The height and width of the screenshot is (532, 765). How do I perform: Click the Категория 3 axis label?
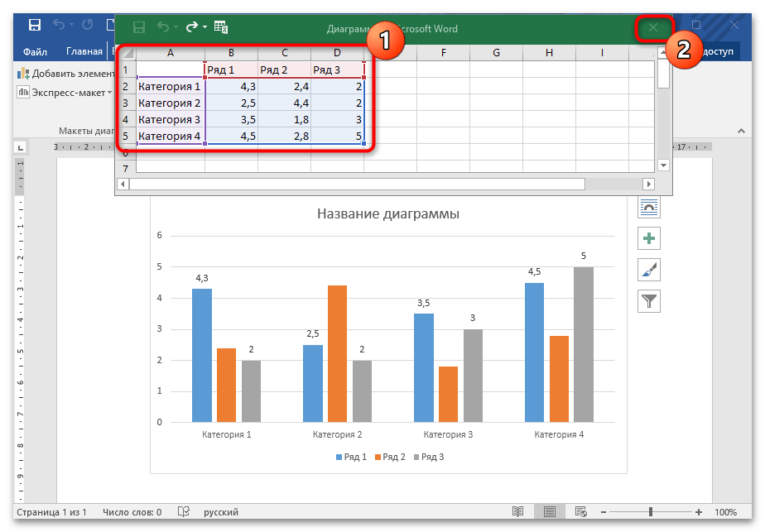[448, 434]
